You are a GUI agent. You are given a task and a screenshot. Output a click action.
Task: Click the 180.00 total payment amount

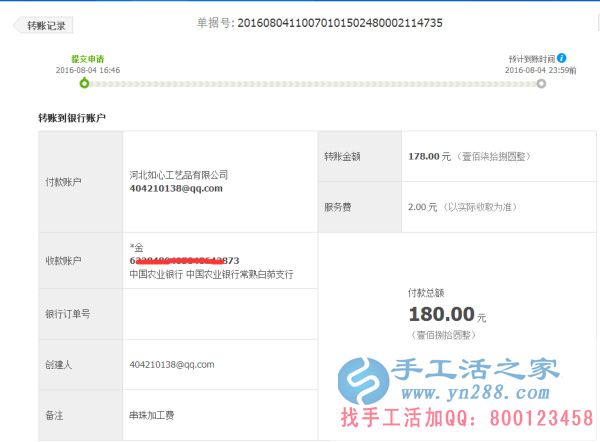[441, 314]
